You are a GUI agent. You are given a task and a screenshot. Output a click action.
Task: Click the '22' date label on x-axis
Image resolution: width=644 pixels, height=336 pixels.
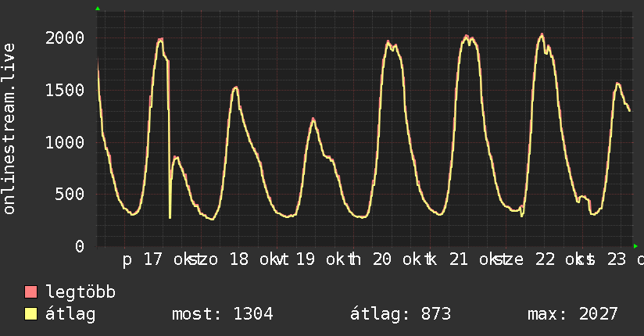pyautogui.click(x=545, y=259)
